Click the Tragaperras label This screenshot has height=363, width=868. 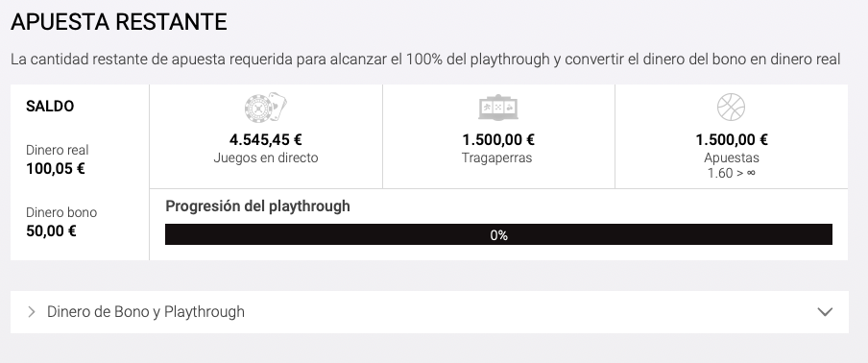(x=497, y=157)
